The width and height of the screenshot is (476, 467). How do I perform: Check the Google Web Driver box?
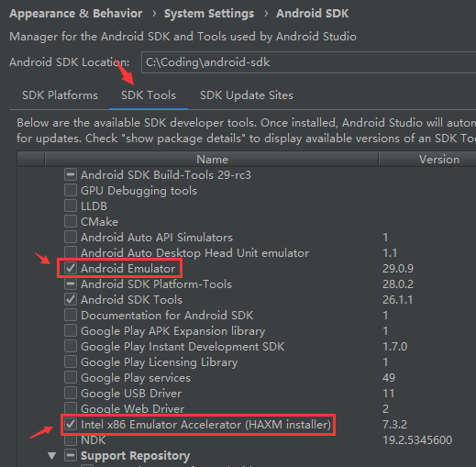71,409
